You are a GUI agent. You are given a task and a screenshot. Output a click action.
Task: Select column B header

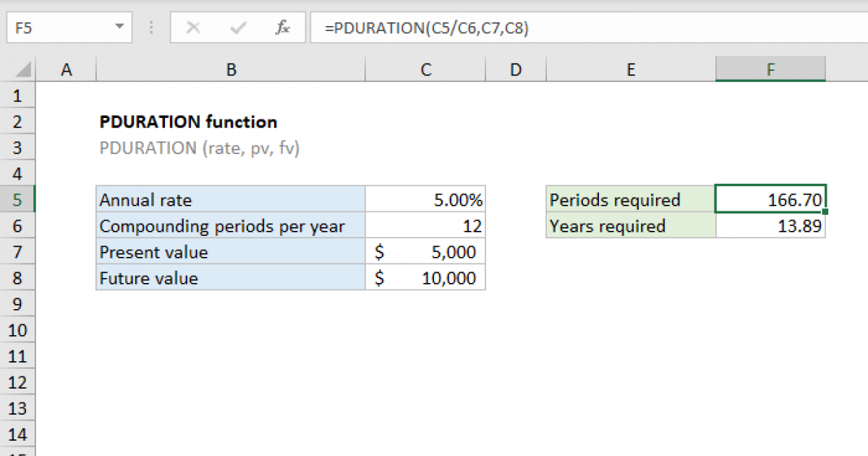[x=231, y=69]
